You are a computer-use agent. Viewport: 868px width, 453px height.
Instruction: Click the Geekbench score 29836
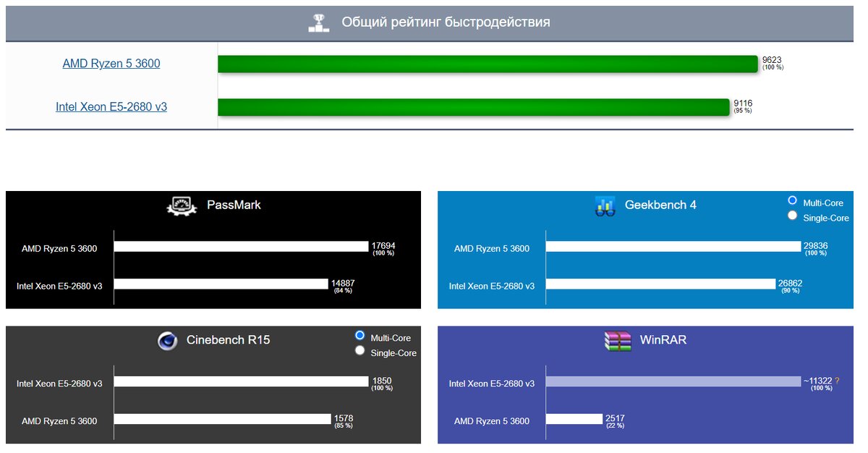point(815,246)
